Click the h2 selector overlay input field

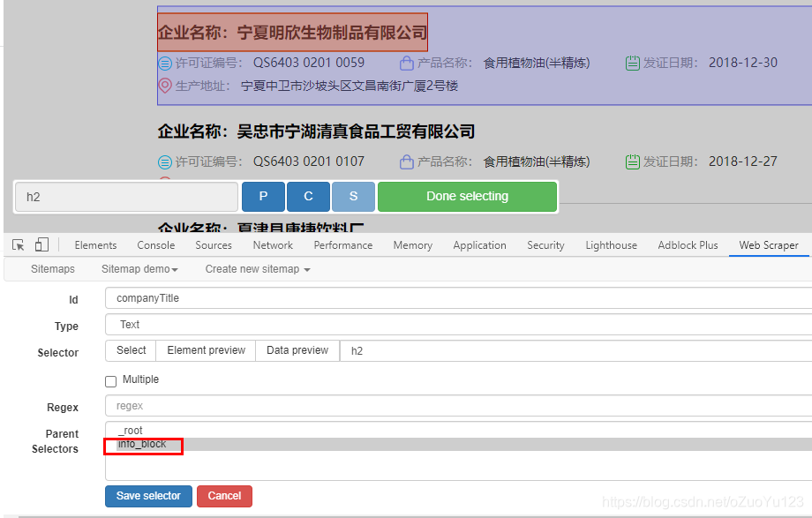[126, 197]
